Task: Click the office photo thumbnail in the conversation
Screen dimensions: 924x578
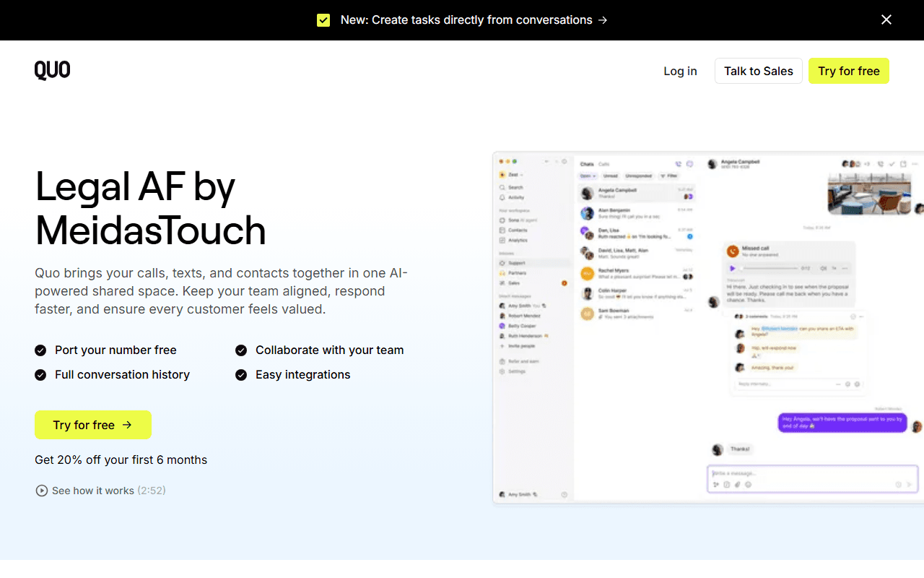Action: click(x=869, y=193)
